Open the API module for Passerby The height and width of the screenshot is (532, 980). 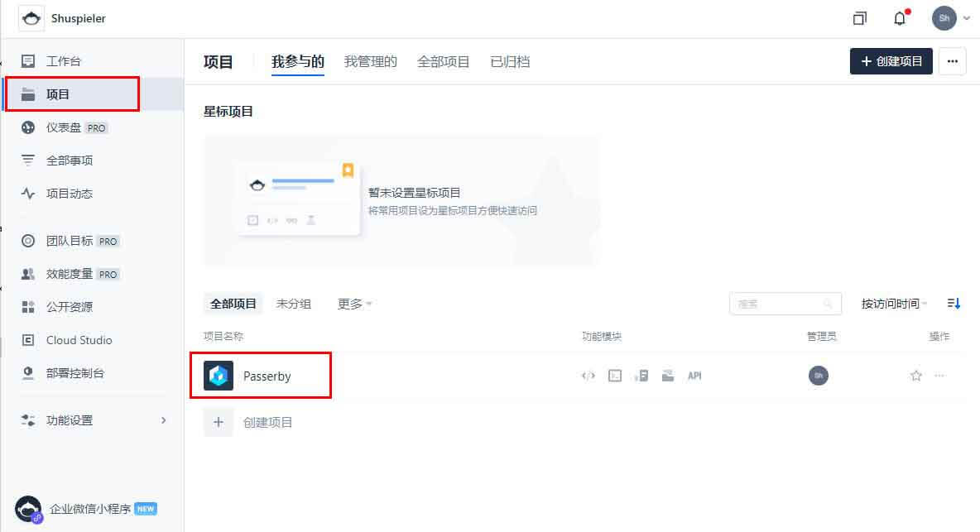[x=694, y=376]
